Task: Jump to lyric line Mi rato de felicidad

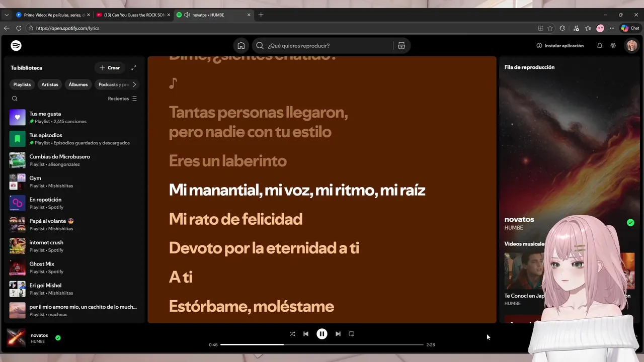Action: pos(235,219)
